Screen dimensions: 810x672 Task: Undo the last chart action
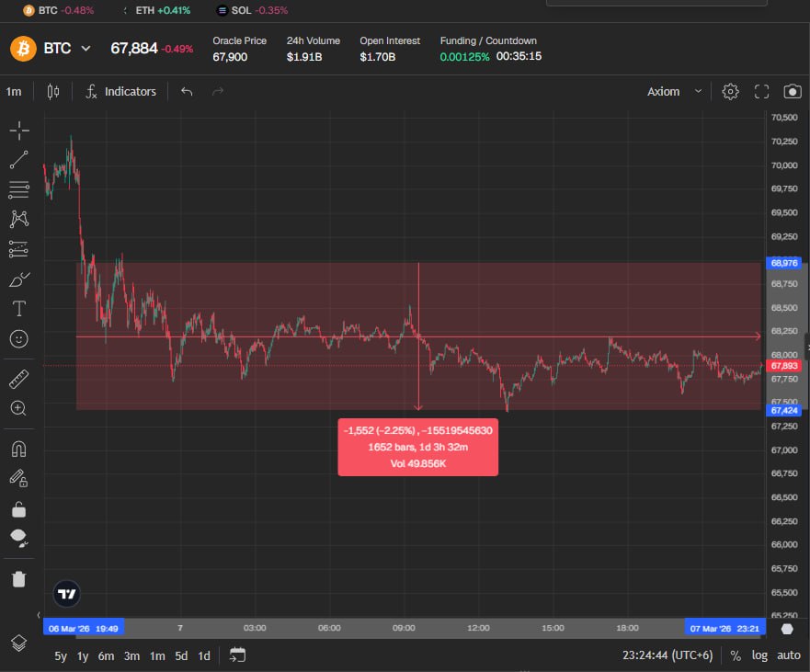[x=187, y=92]
